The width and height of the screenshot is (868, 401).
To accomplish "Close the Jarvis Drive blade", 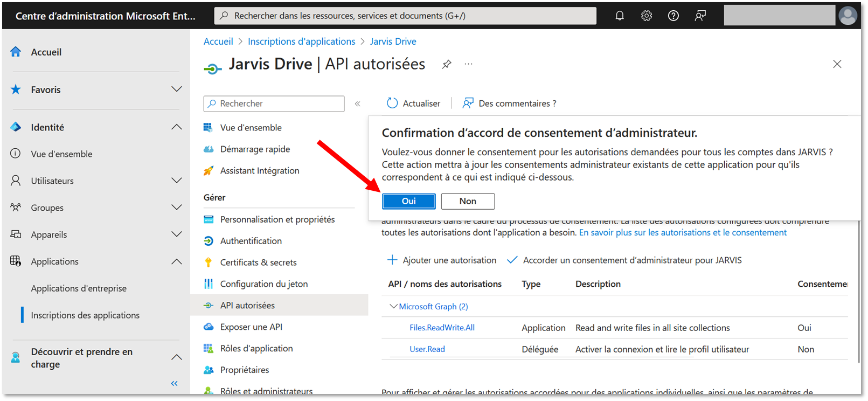I will click(x=837, y=64).
